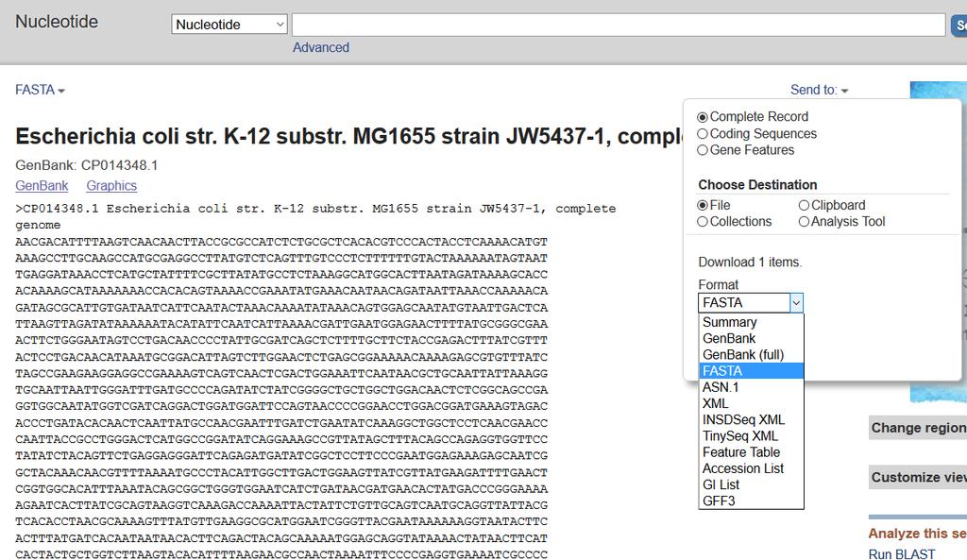Viewport: 967px width, 560px height.
Task: Pick Accession List format
Action: coord(751,468)
